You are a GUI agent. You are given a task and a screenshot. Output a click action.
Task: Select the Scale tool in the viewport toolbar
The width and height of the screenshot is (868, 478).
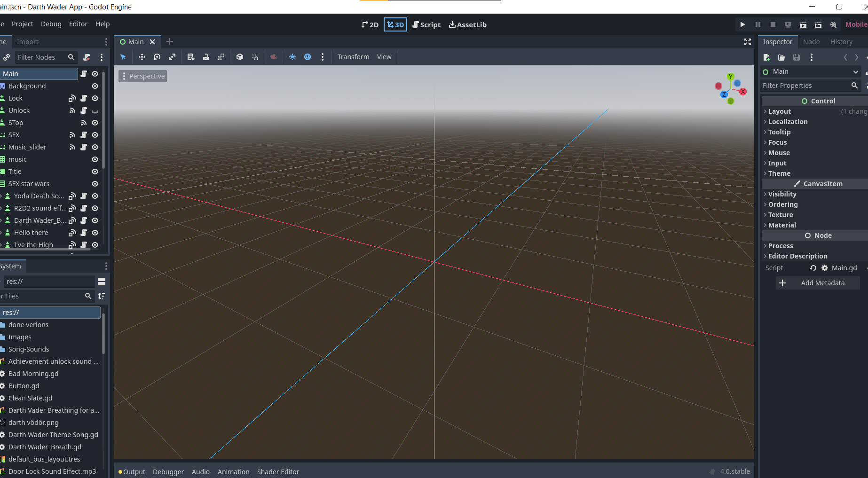tap(172, 57)
